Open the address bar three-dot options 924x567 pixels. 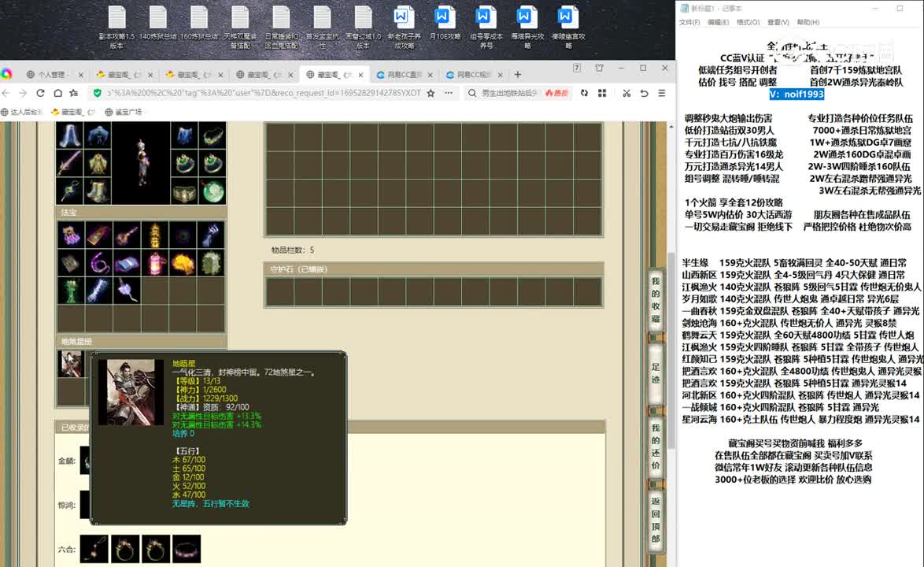click(x=449, y=93)
